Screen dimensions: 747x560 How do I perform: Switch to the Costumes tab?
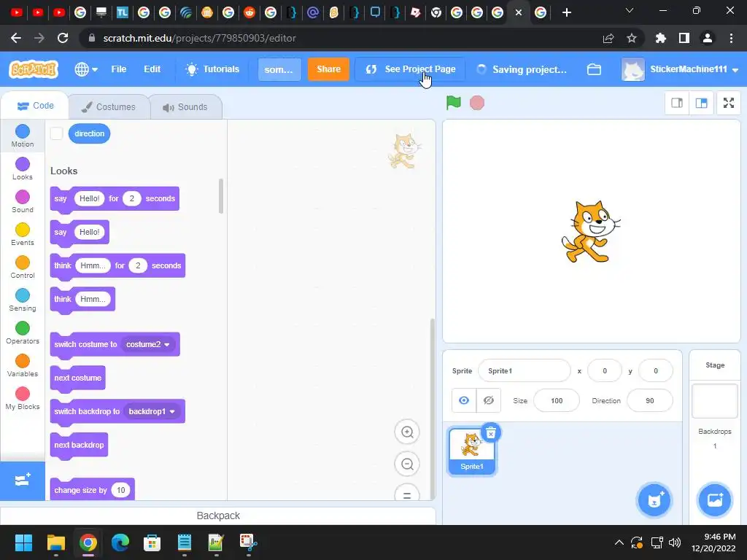109,106
